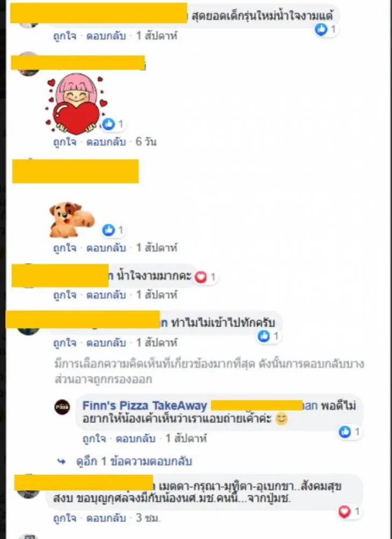Image resolution: width=392 pixels, height=539 pixels.
Task: Click the like reaction icon on the topmost comment
Action: 321,30
